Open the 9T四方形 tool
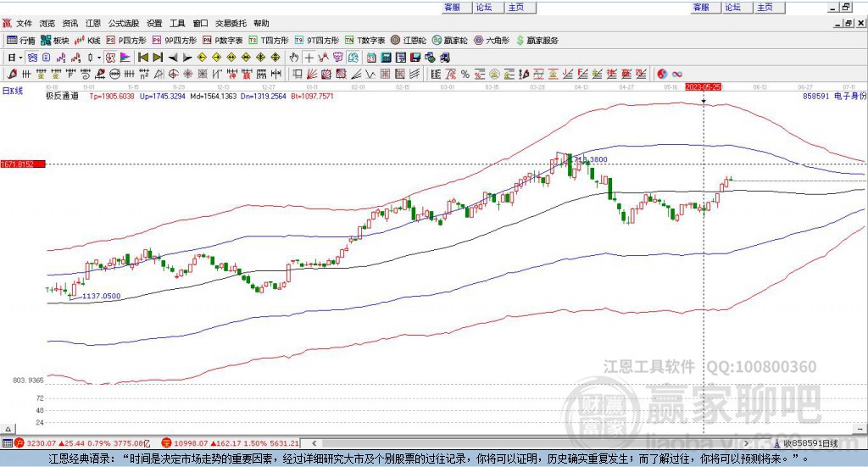Screen dimensions: 868x467 (317, 41)
